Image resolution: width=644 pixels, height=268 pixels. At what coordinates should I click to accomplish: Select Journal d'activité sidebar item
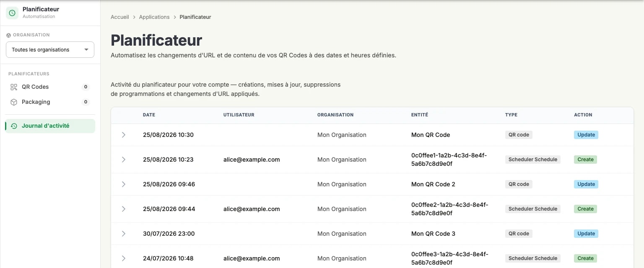pos(50,126)
